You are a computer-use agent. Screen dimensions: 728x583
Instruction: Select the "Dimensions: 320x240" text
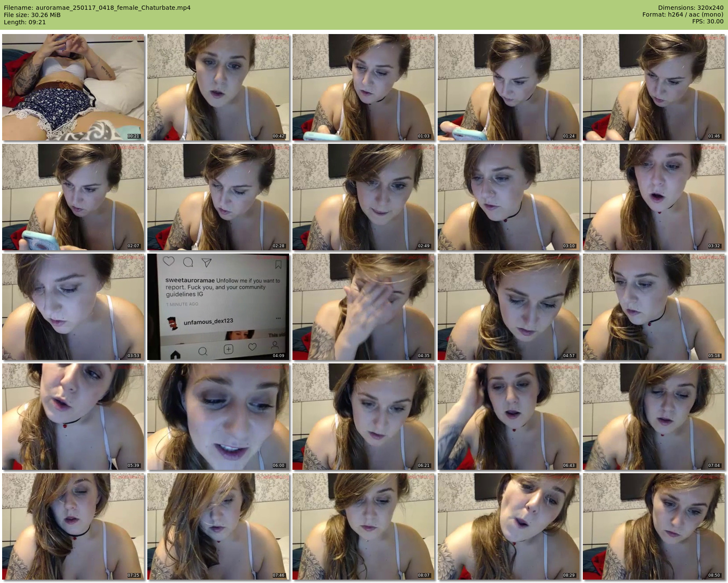(x=691, y=8)
